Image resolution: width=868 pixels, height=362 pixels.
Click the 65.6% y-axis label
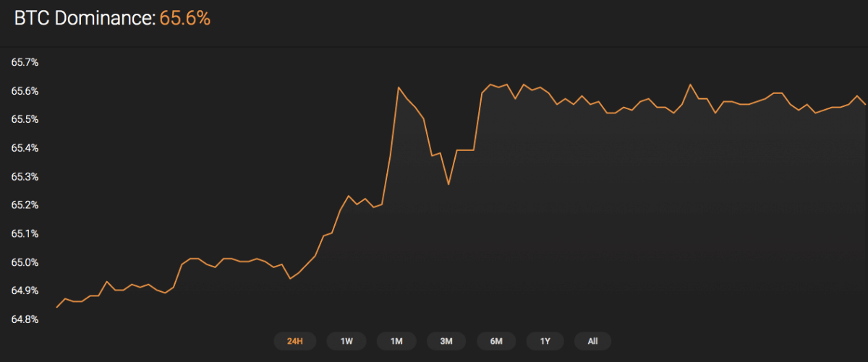coord(25,91)
